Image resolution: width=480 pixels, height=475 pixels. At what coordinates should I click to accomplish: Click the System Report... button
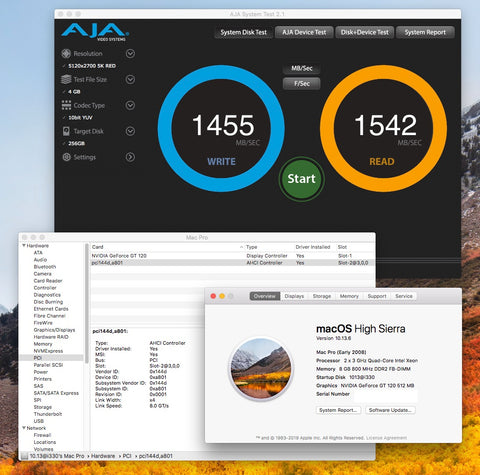pos(338,410)
